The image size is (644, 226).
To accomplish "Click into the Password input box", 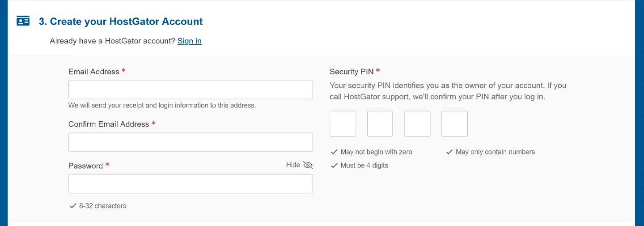I will [190, 183].
